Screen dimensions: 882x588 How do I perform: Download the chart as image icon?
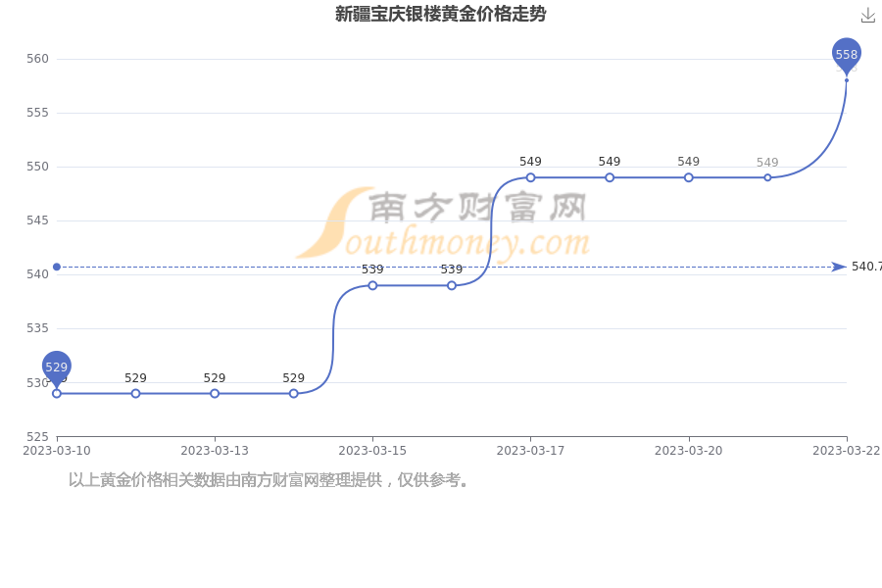[868, 16]
